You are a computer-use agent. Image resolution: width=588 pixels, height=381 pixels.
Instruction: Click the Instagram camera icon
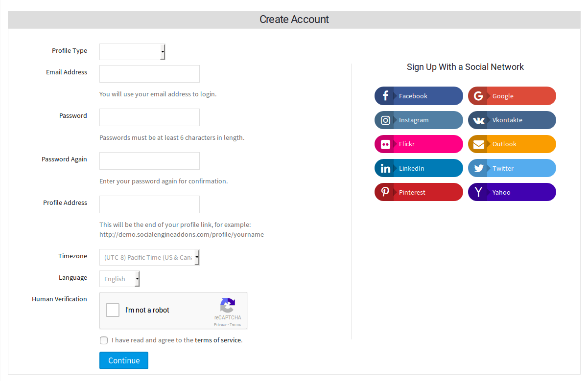click(386, 120)
